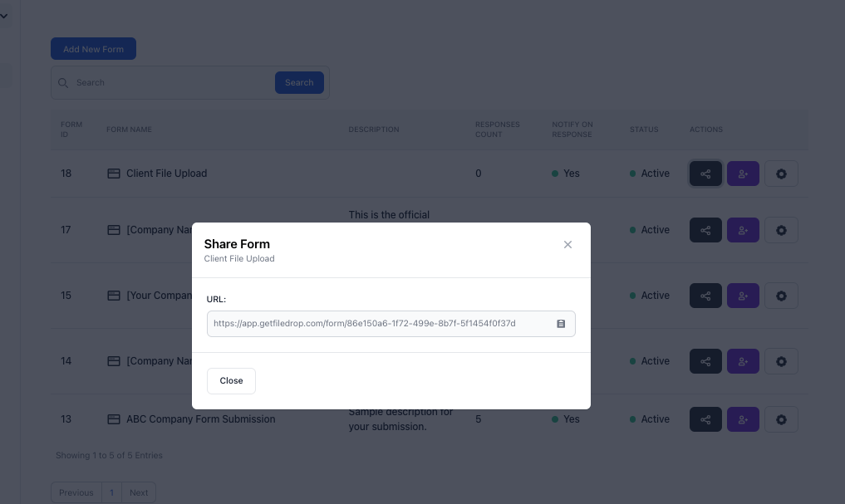Click the blue Search button
This screenshot has height=504, width=845.
pos(299,82)
